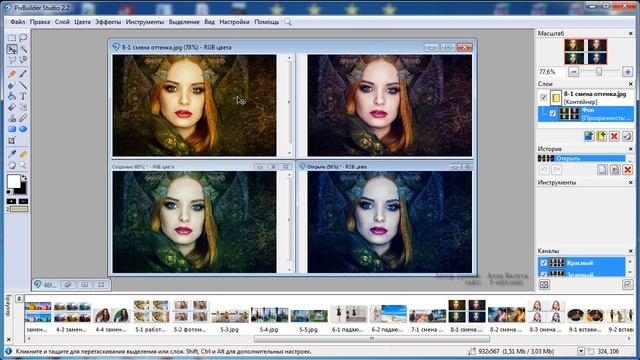Viewport: 640px width, 360px height.
Task: Select the rectangular marquee selection tool
Action: tap(12, 38)
